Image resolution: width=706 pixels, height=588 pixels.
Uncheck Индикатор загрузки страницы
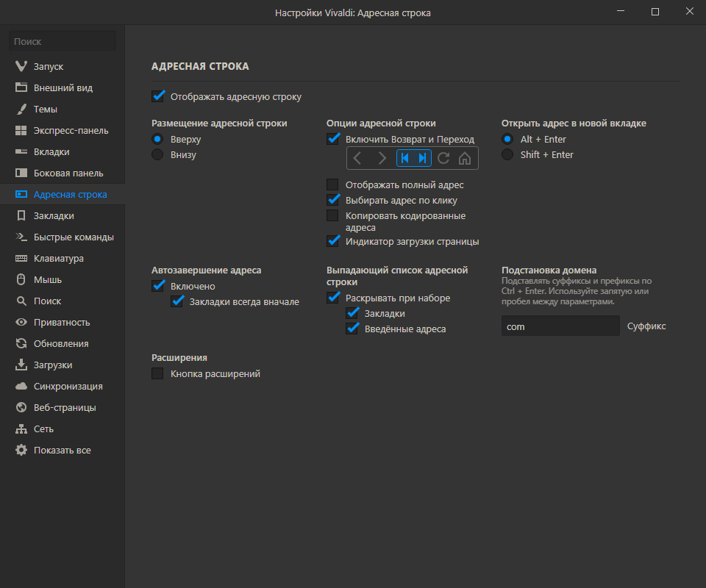click(x=332, y=241)
